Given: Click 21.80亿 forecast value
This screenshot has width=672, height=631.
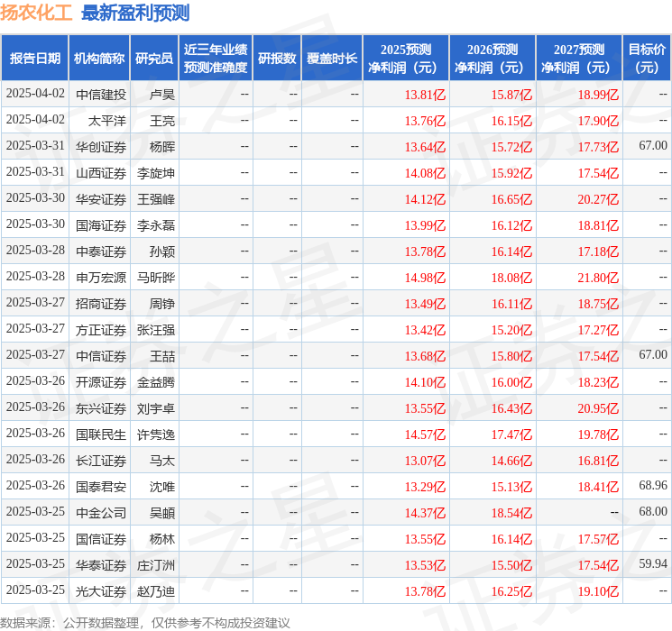Looking at the screenshot, I should [598, 278].
